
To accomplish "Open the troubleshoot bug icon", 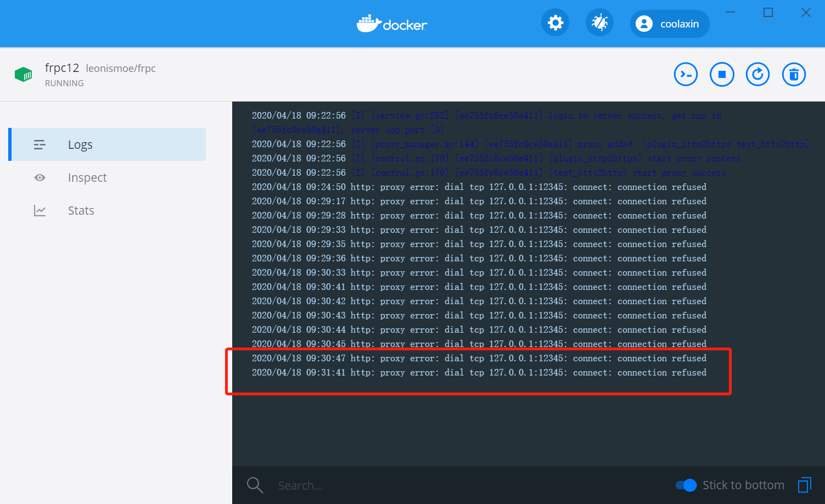I will tap(599, 22).
